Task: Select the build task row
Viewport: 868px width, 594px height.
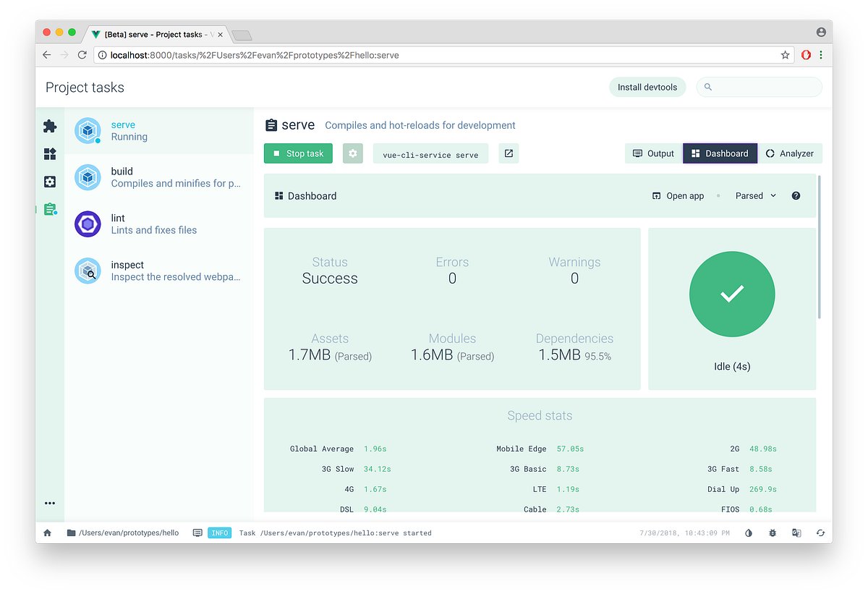Action: click(159, 177)
